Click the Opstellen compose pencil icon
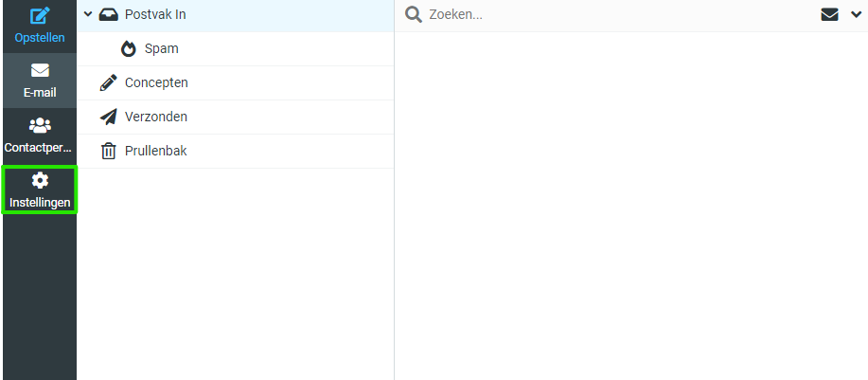This screenshot has height=380, width=868. [40, 15]
